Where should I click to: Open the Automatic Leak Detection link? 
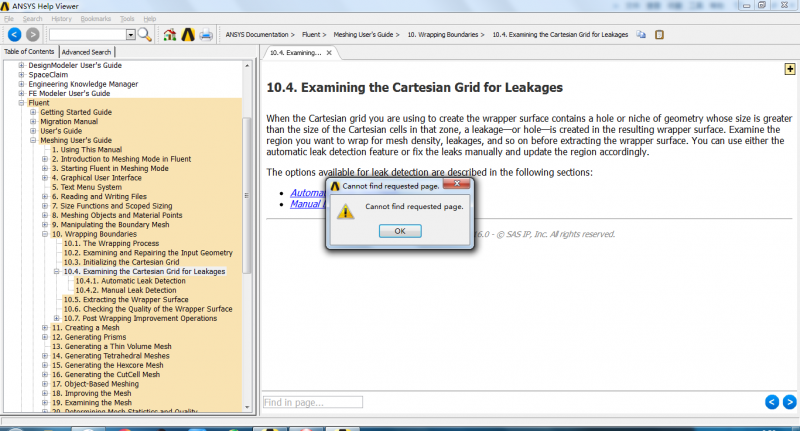(x=308, y=193)
